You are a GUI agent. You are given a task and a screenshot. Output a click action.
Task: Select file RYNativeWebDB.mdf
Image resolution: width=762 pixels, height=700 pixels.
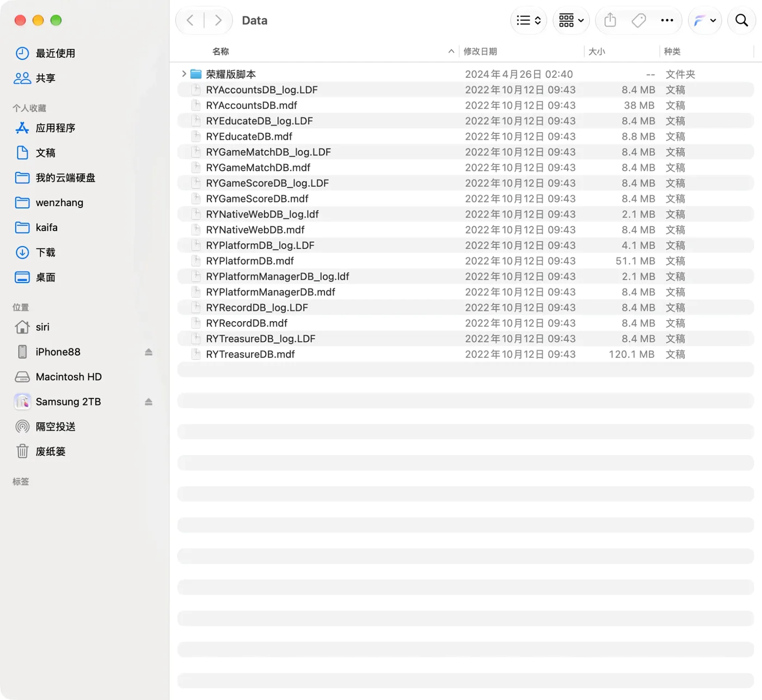tap(465, 230)
